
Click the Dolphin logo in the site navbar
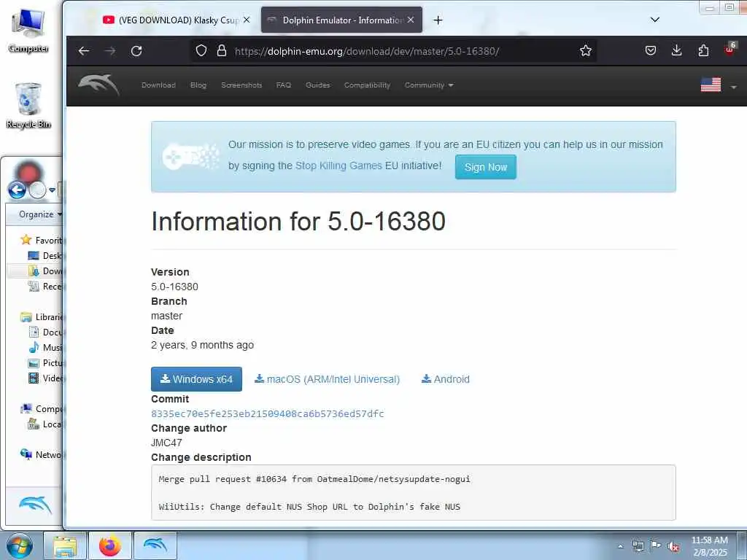[98, 85]
